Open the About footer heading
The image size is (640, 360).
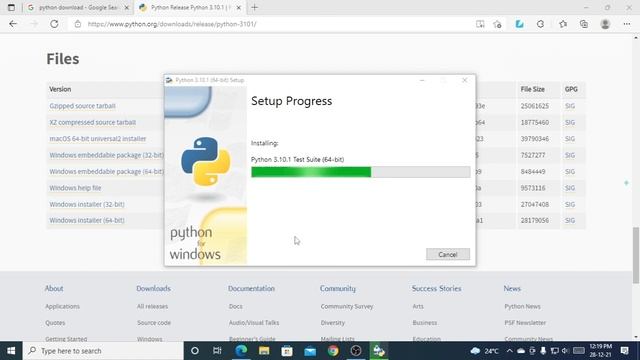pos(54,288)
